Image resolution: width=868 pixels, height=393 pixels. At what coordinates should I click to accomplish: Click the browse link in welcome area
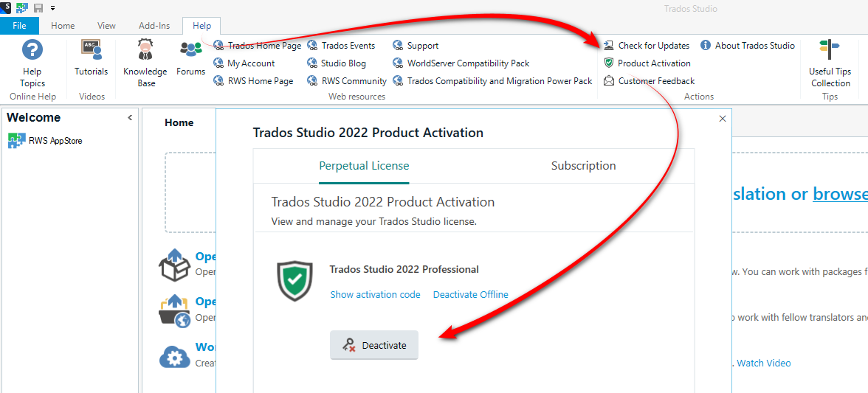(840, 194)
